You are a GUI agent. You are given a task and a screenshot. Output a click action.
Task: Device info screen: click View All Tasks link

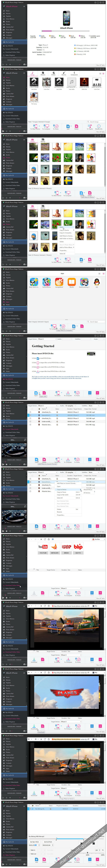(100, 65)
